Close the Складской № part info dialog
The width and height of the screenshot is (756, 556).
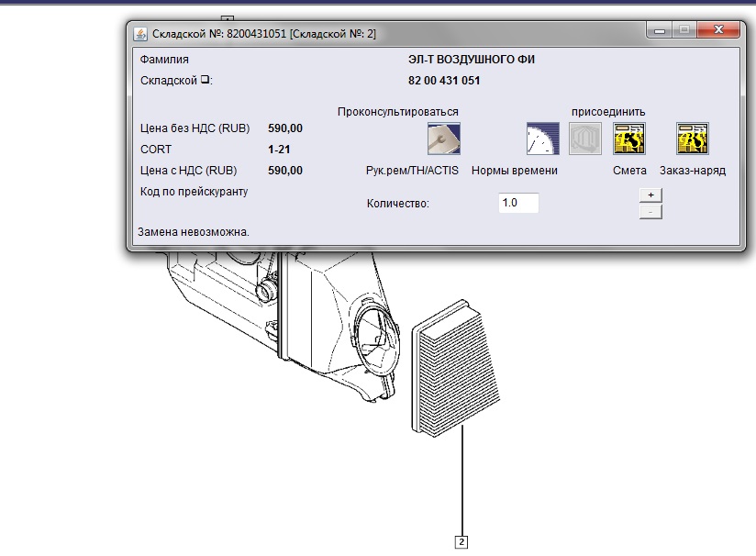(717, 30)
